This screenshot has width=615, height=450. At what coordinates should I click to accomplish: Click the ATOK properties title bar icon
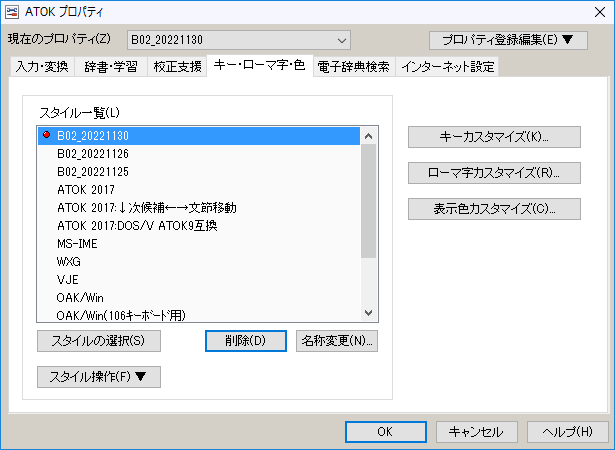(x=12, y=12)
